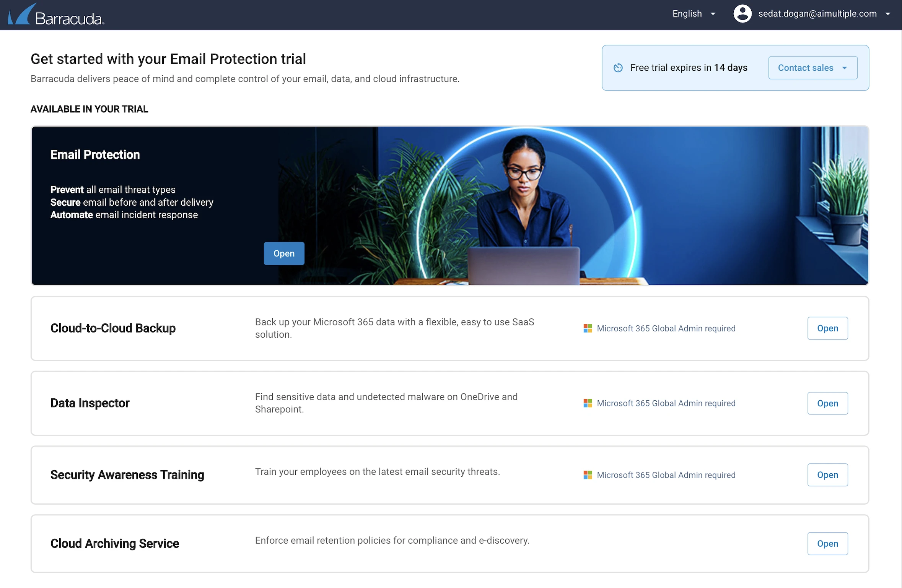
Task: Click the Data Inspector title
Action: [90, 403]
